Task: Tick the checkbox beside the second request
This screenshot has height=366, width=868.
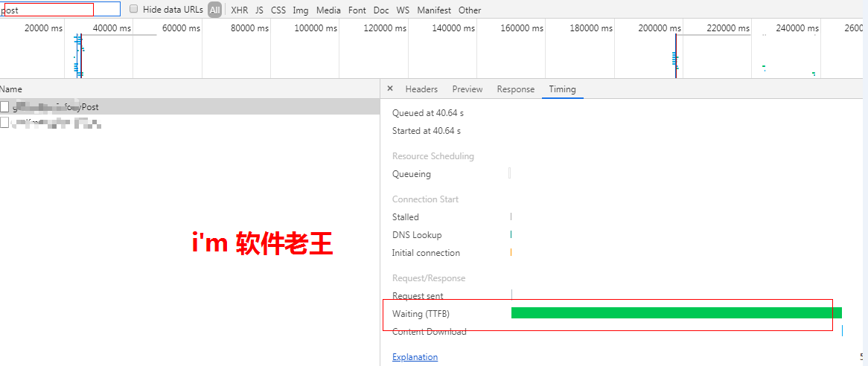Action: point(5,123)
